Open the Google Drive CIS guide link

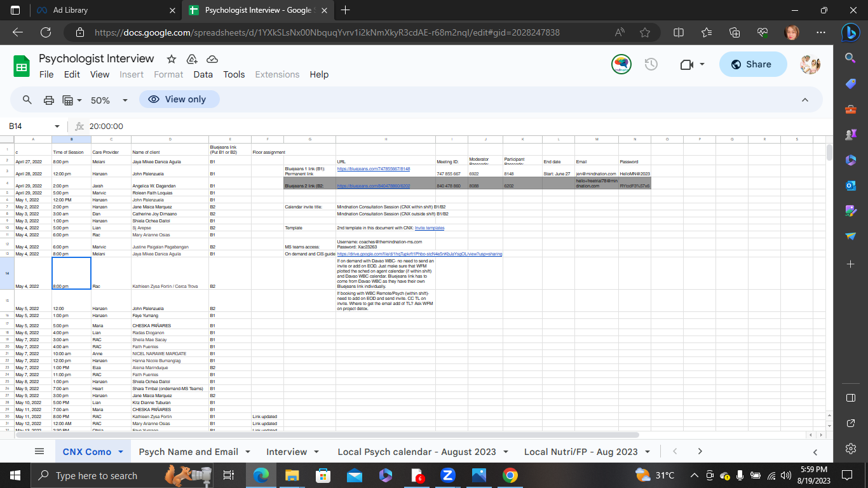tap(419, 254)
